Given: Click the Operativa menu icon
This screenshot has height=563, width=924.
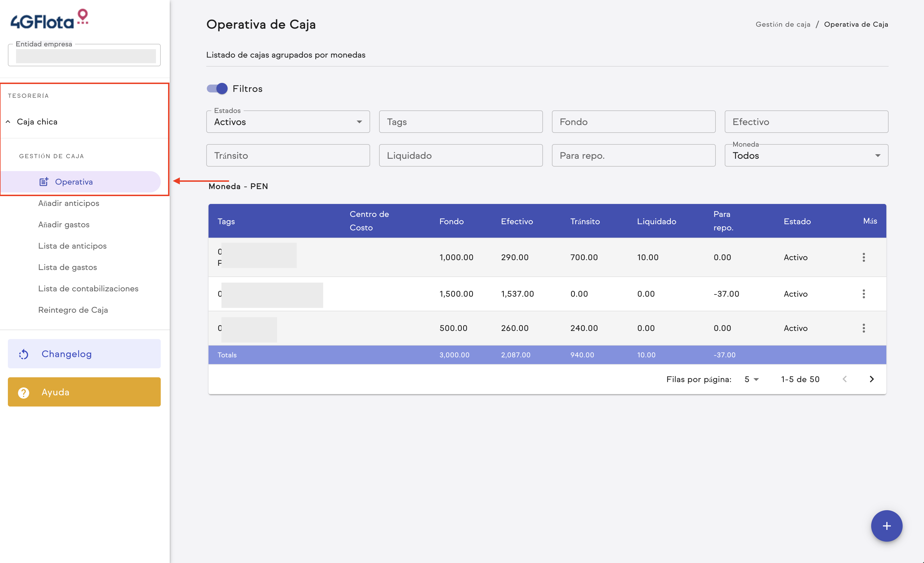Looking at the screenshot, I should (44, 182).
